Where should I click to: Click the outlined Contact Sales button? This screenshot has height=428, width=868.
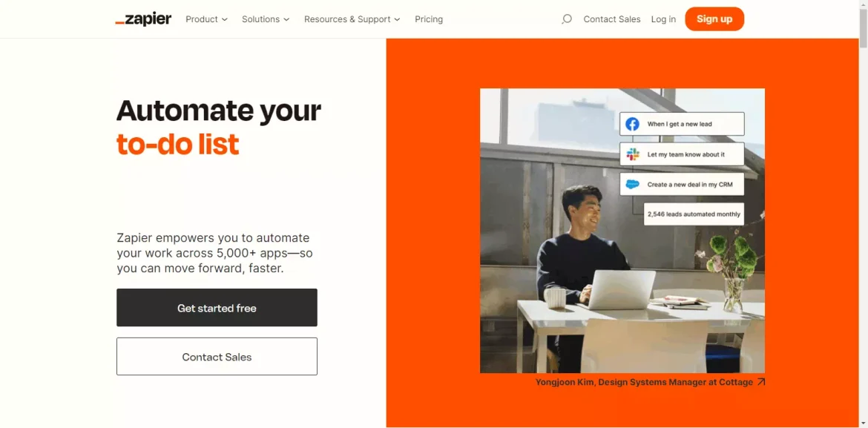tap(217, 357)
